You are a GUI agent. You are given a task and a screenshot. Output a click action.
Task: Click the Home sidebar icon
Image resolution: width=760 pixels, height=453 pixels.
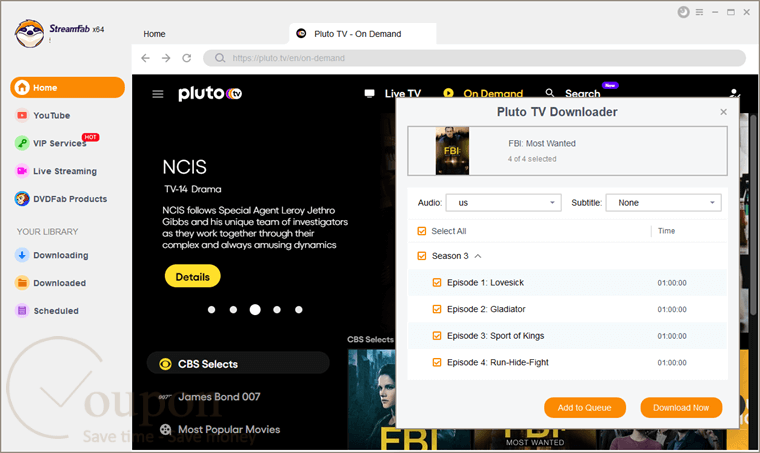[x=22, y=88]
